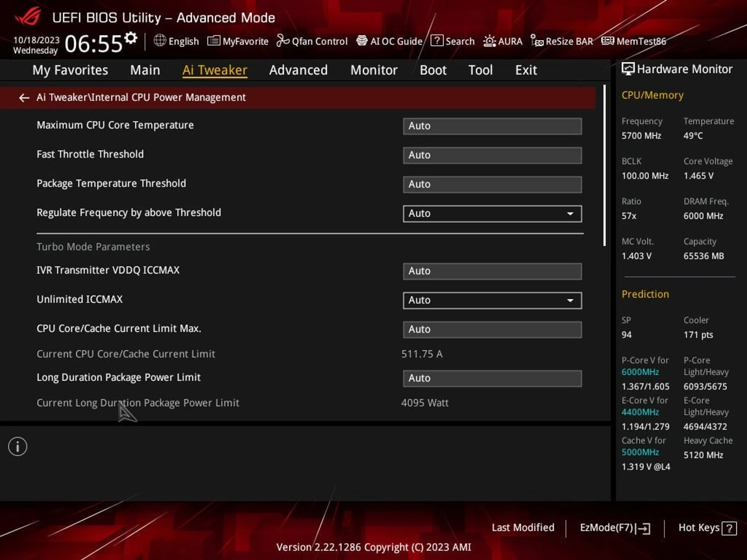Launch AI OC Guide icon
The image size is (747, 560).
pyautogui.click(x=362, y=40)
